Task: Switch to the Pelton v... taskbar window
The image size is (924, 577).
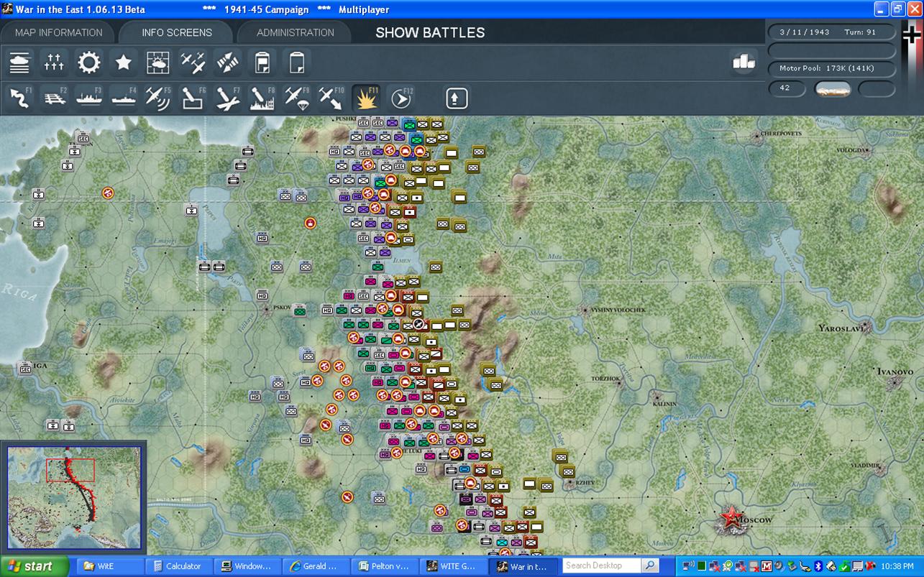Action: coord(385,566)
